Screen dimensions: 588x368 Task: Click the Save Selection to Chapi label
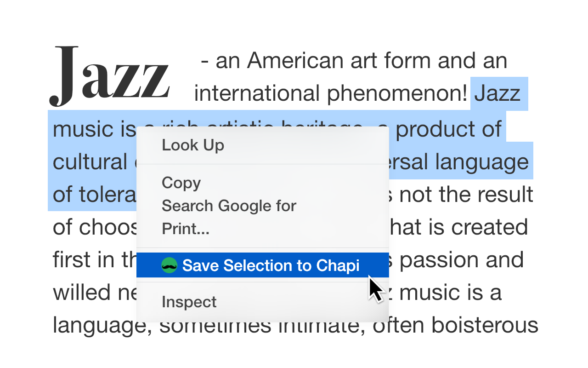[271, 265]
